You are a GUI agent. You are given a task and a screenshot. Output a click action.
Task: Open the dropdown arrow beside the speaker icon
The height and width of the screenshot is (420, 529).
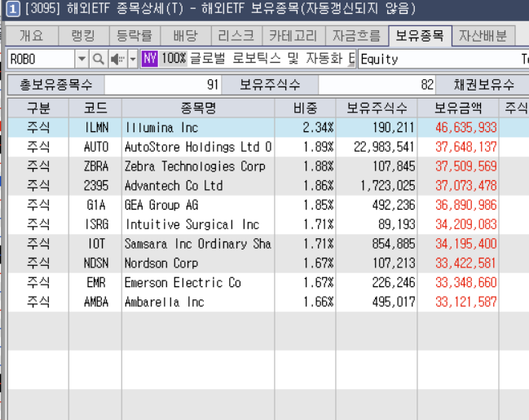click(133, 59)
